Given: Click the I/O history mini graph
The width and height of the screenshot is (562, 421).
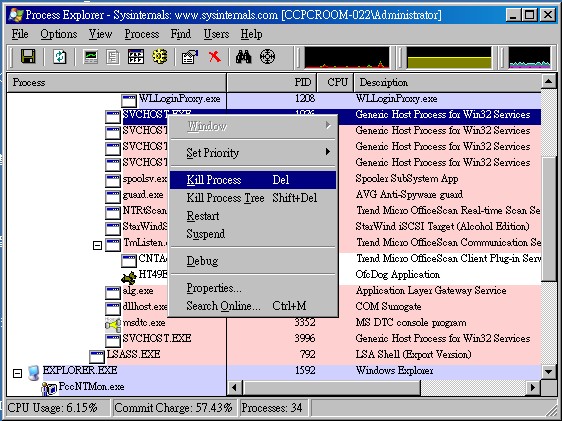Looking at the screenshot, I should pyautogui.click(x=530, y=57).
